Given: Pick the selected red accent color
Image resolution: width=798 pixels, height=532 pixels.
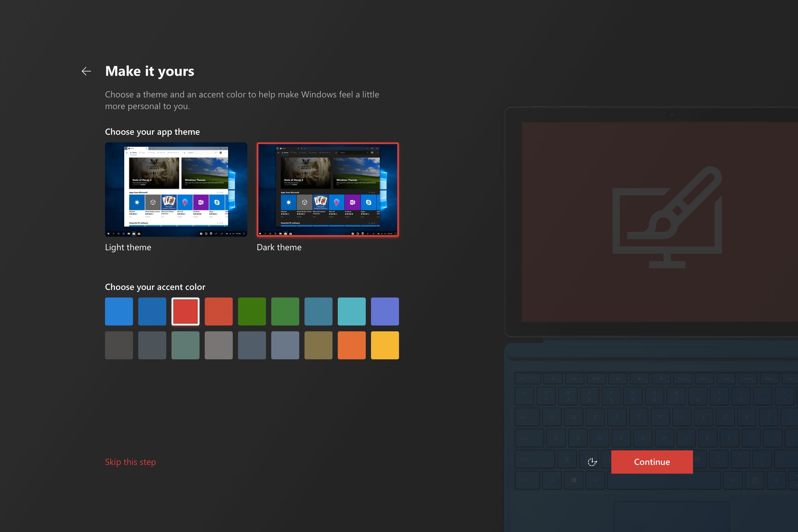Looking at the screenshot, I should (x=185, y=311).
